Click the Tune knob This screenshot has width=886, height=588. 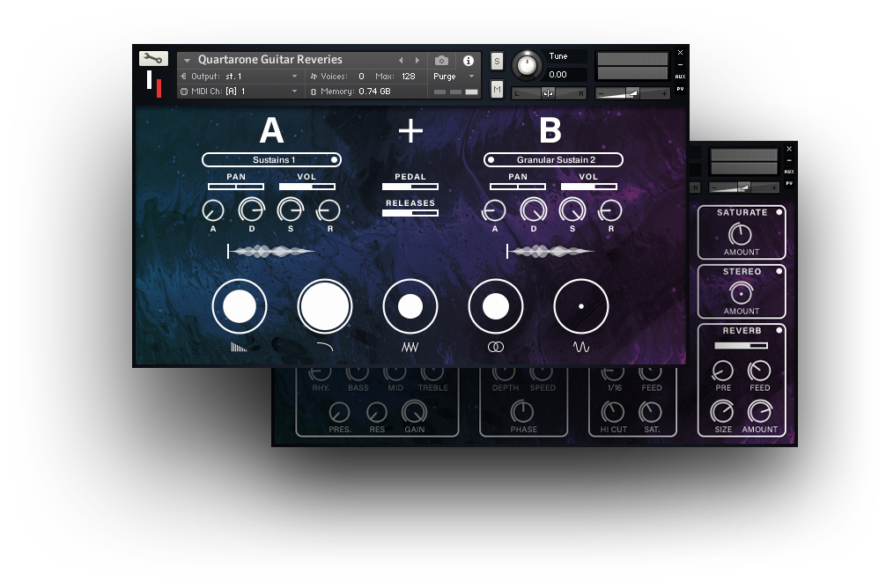[527, 65]
